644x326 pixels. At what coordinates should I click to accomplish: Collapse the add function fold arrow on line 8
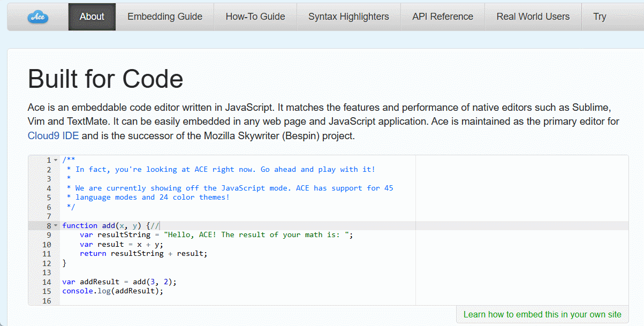[56, 225]
